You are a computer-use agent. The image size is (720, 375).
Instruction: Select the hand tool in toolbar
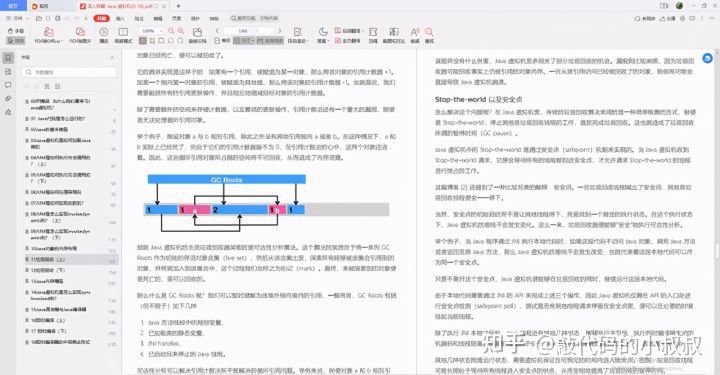16,31
